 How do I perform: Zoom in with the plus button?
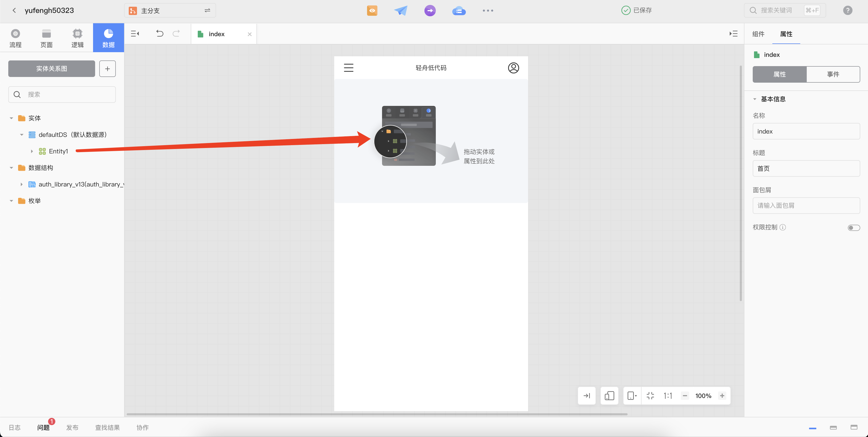722,396
